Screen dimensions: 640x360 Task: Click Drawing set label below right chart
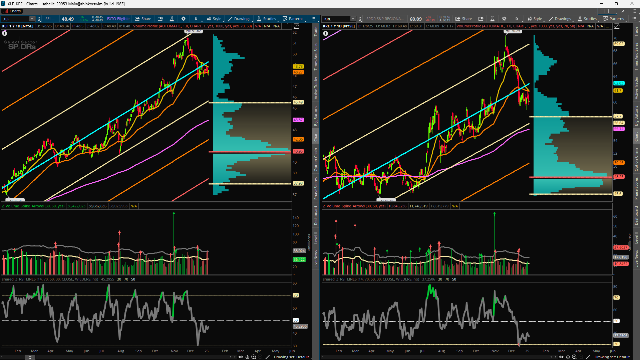613,357
